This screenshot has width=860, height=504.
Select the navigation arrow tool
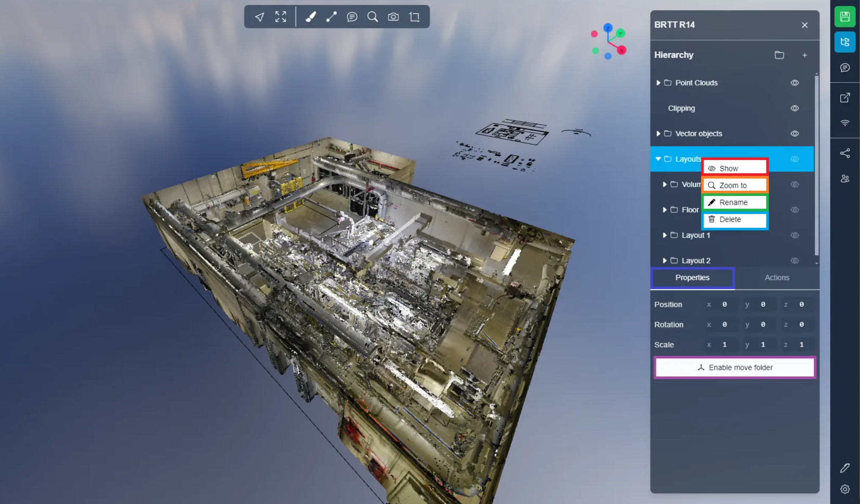coord(259,17)
